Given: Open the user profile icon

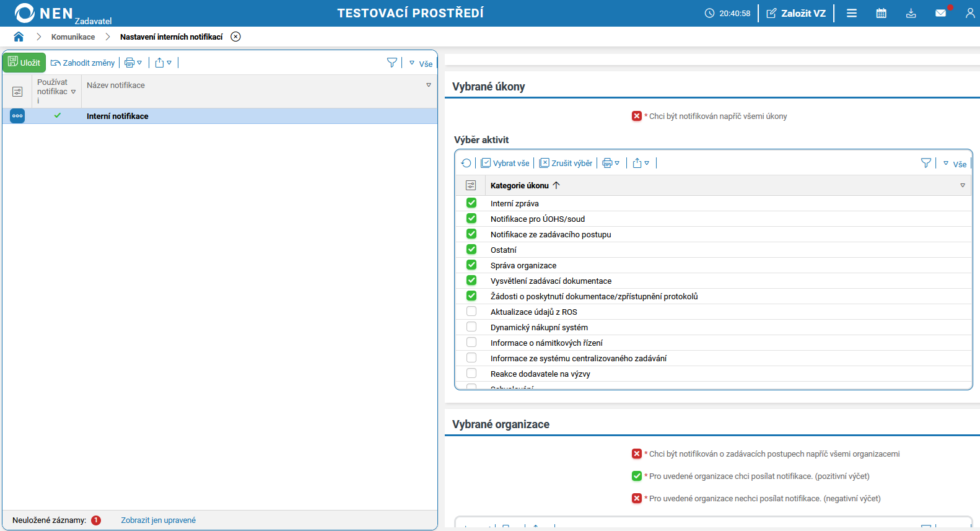Looking at the screenshot, I should [x=970, y=13].
